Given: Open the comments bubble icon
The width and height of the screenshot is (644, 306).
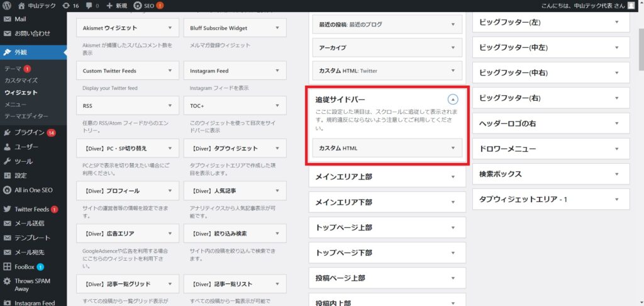Looking at the screenshot, I should click(x=89, y=6).
